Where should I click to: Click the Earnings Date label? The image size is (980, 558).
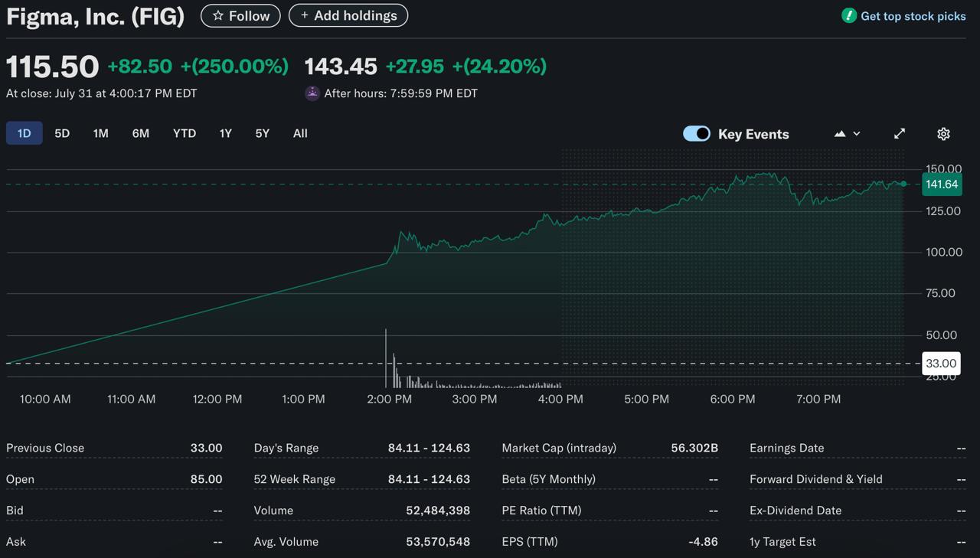tap(787, 448)
